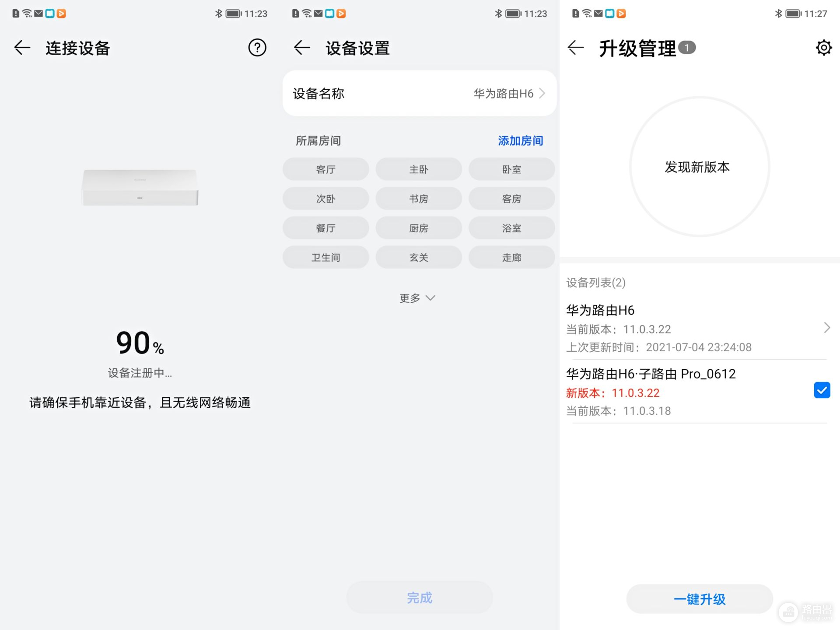Tap 华为路由H6·子路由 Pro_0612 title
The image size is (840, 630).
pyautogui.click(x=651, y=374)
